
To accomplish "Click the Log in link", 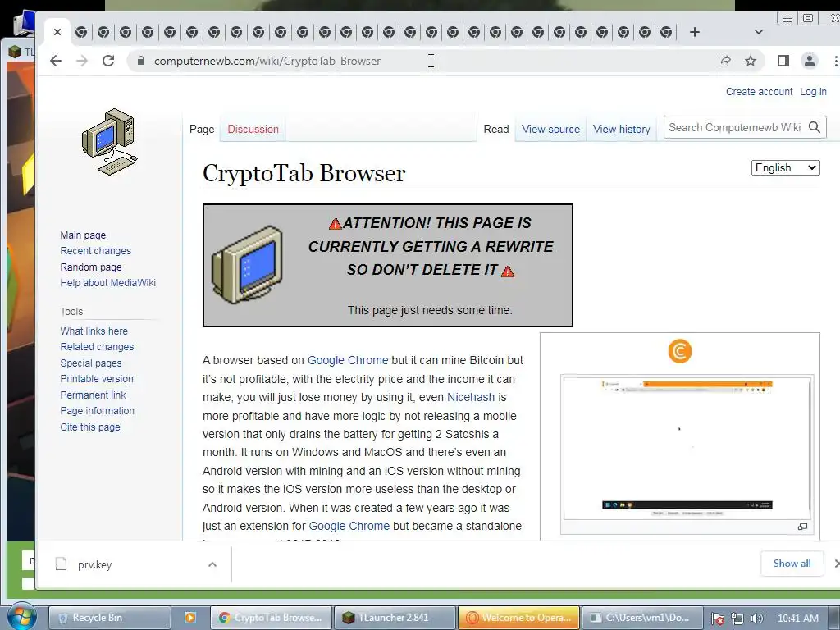I will pos(813,92).
